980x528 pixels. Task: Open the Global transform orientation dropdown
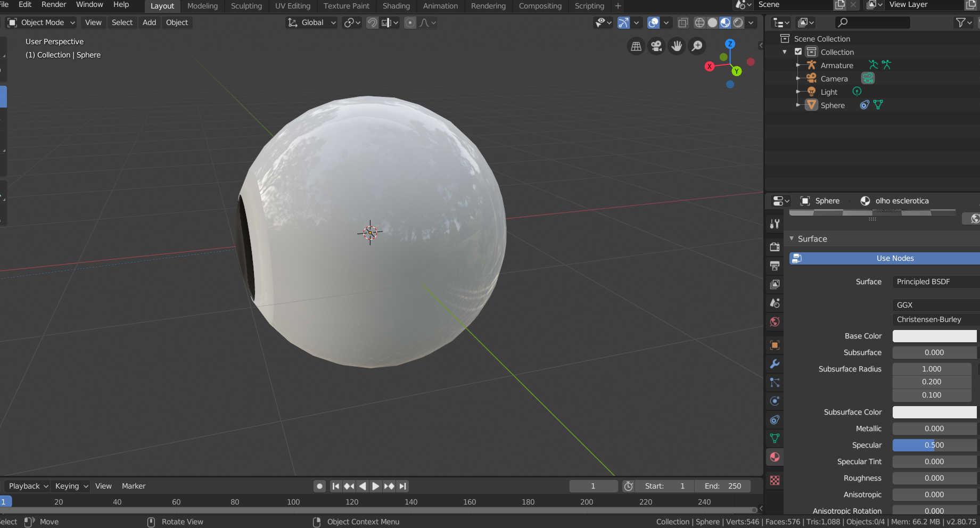pos(312,22)
